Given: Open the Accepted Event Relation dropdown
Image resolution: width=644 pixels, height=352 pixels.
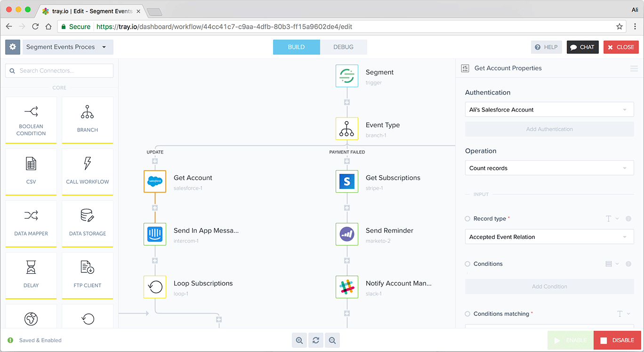Looking at the screenshot, I should click(549, 237).
